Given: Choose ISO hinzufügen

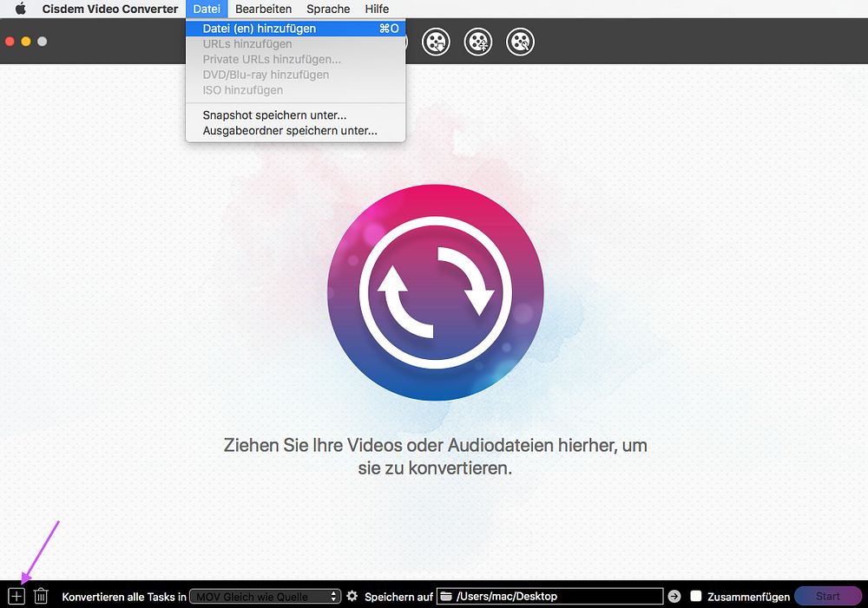Looking at the screenshot, I should (296, 90).
